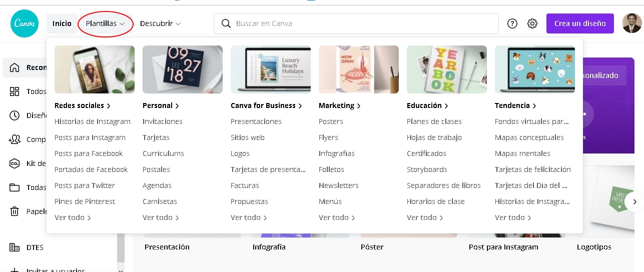Image resolution: width=644 pixels, height=272 pixels.
Task: Click the Canva logo
Action: tap(24, 23)
